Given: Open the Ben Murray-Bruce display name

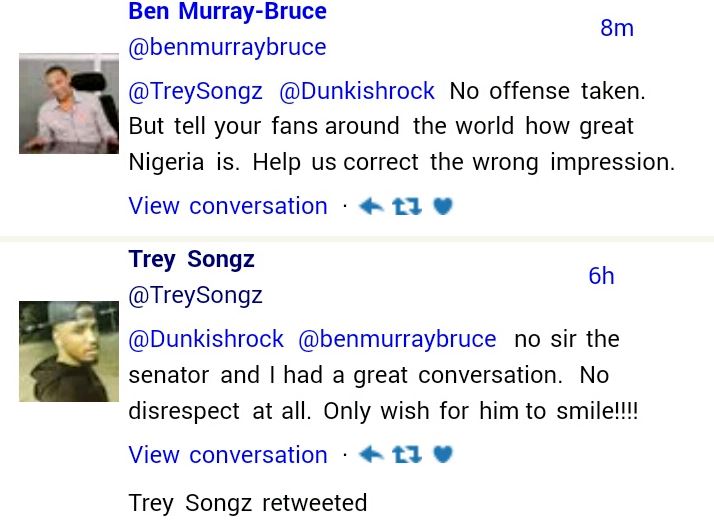Looking at the screenshot, I should coord(227,12).
